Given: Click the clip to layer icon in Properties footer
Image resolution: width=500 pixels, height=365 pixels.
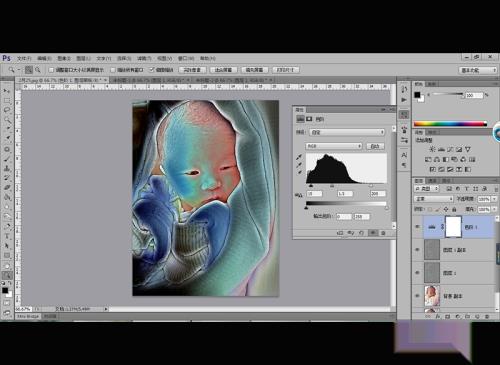Looking at the screenshot, I should click(x=340, y=233).
